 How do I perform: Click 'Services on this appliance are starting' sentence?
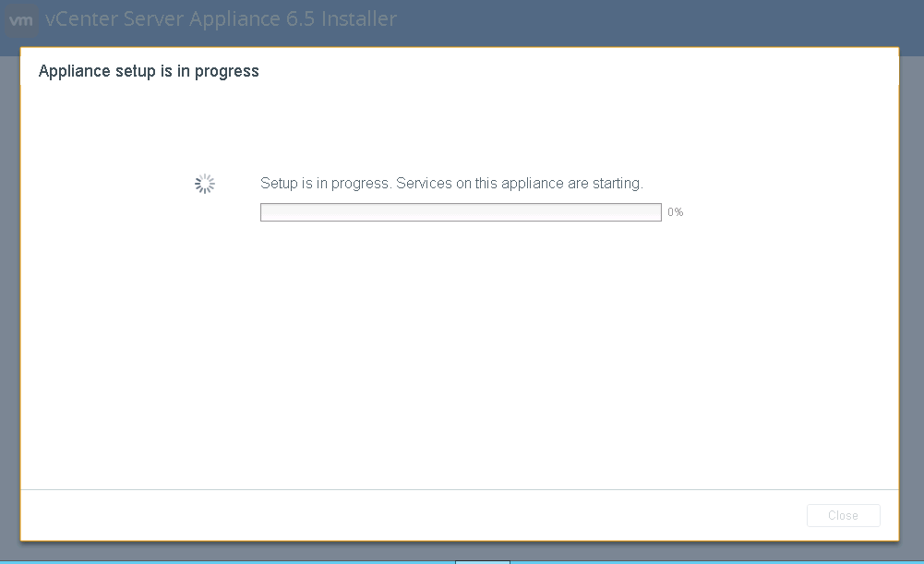click(519, 184)
